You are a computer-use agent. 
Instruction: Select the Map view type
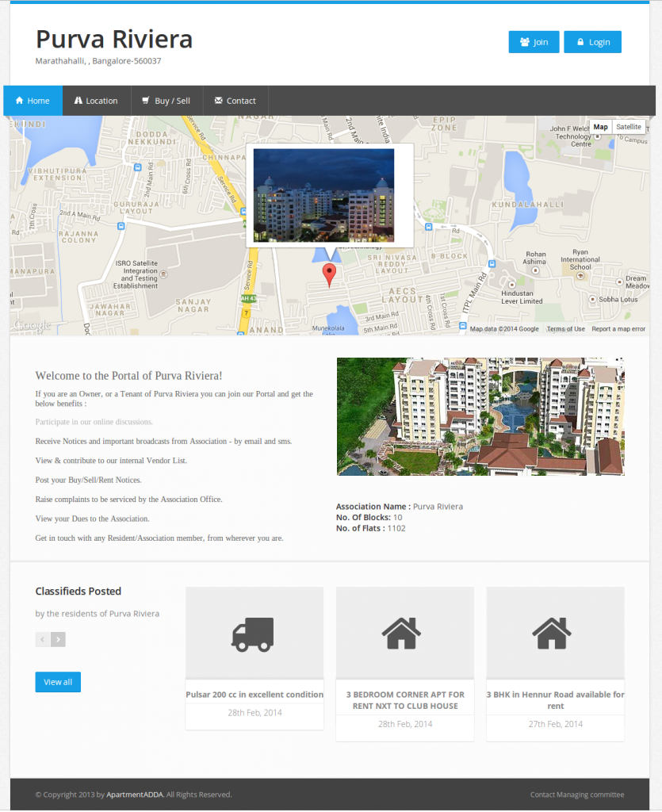click(600, 127)
